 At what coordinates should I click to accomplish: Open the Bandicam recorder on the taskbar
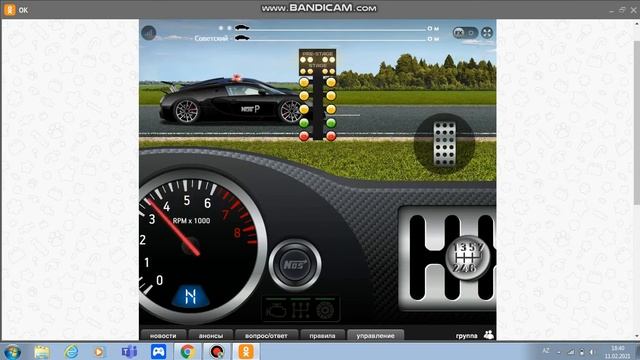[217, 351]
